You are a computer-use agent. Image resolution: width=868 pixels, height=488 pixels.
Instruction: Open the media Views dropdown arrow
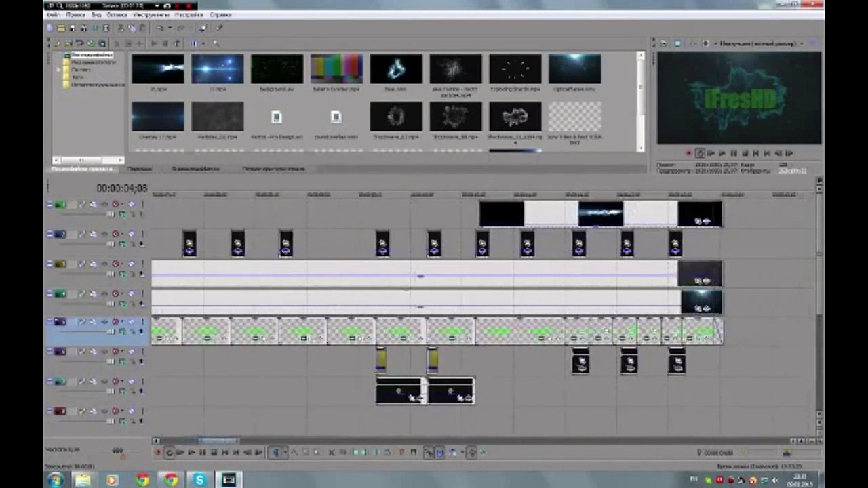click(203, 43)
